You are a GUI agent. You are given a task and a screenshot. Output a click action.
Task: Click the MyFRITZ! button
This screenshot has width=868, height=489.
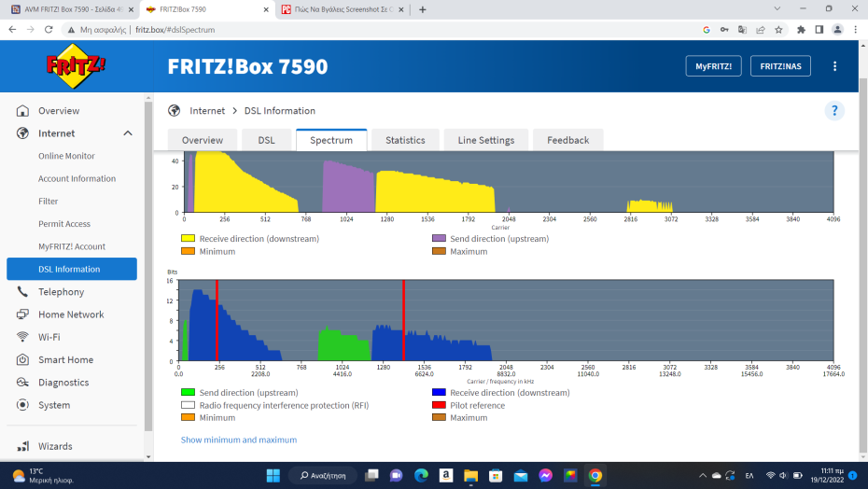pyautogui.click(x=714, y=66)
